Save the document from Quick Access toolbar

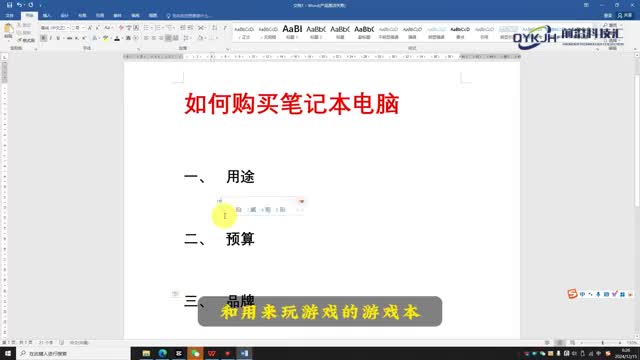click(9, 5)
